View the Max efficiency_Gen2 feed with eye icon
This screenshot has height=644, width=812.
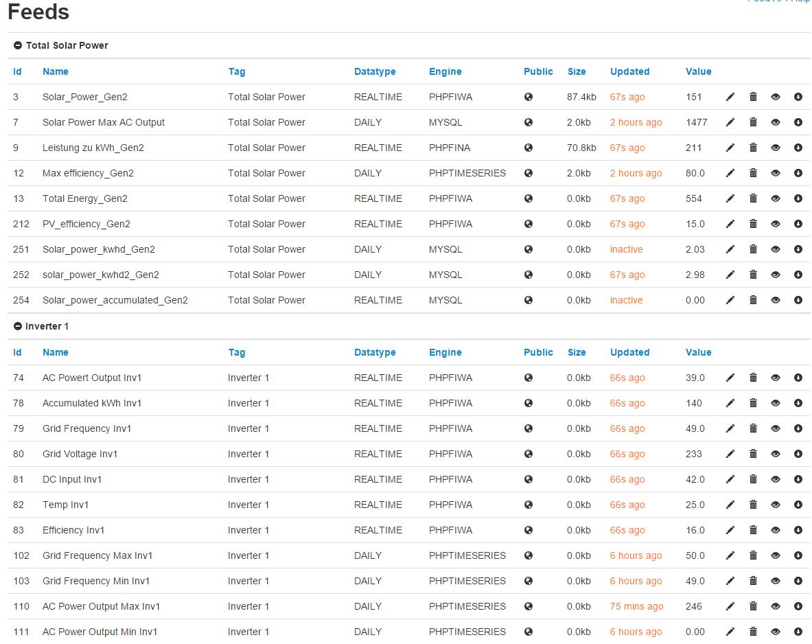tap(776, 173)
